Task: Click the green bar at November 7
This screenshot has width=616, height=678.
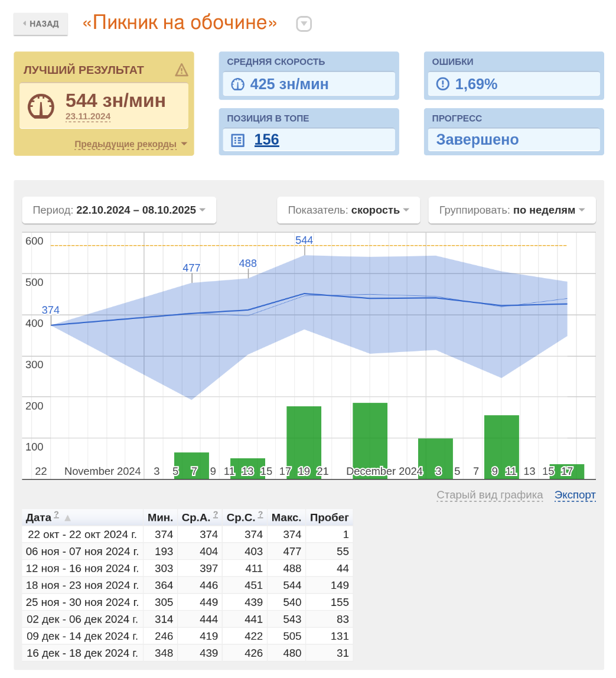Action: pyautogui.click(x=191, y=466)
